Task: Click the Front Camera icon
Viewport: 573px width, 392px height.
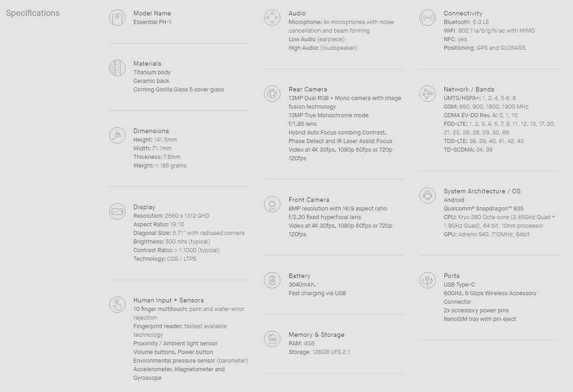Action: pos(272,204)
